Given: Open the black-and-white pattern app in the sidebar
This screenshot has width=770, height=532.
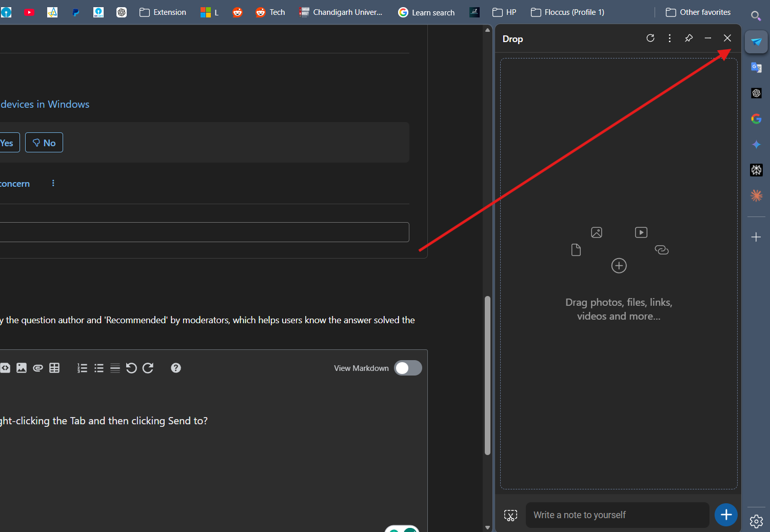Looking at the screenshot, I should tap(756, 170).
